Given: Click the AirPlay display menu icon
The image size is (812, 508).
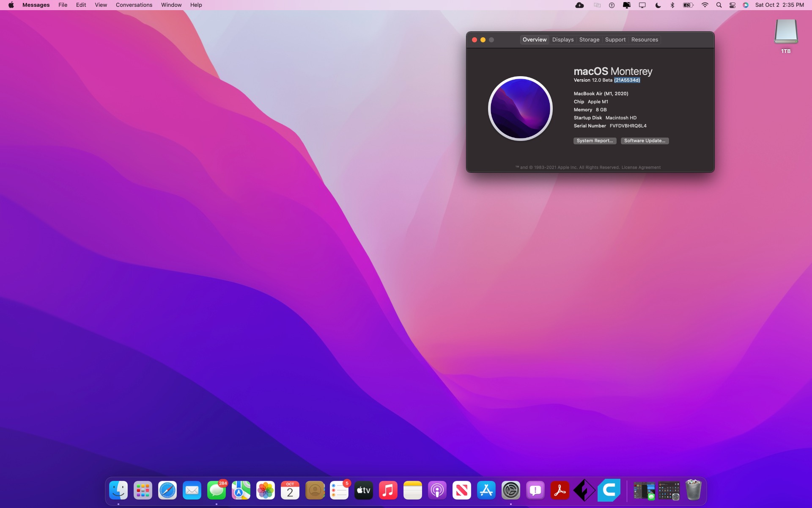Looking at the screenshot, I should (x=642, y=5).
